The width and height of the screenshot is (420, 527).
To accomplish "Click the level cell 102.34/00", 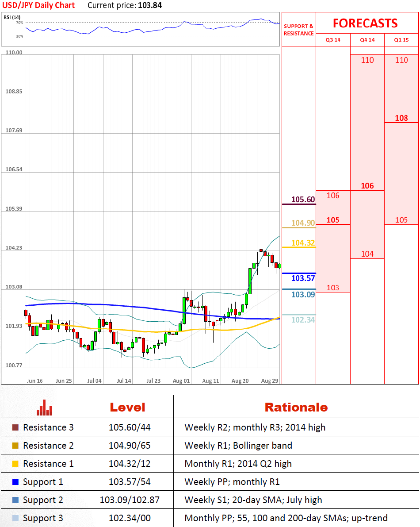I will pos(130,518).
